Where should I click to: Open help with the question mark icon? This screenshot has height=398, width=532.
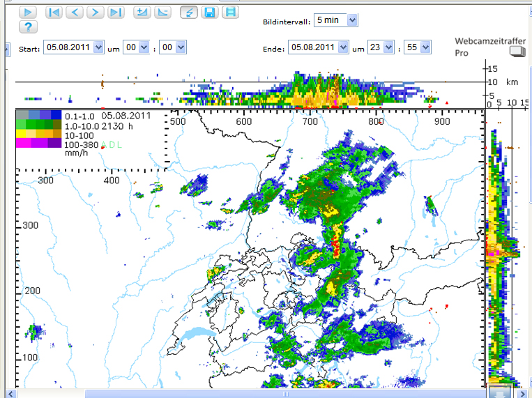[27, 27]
